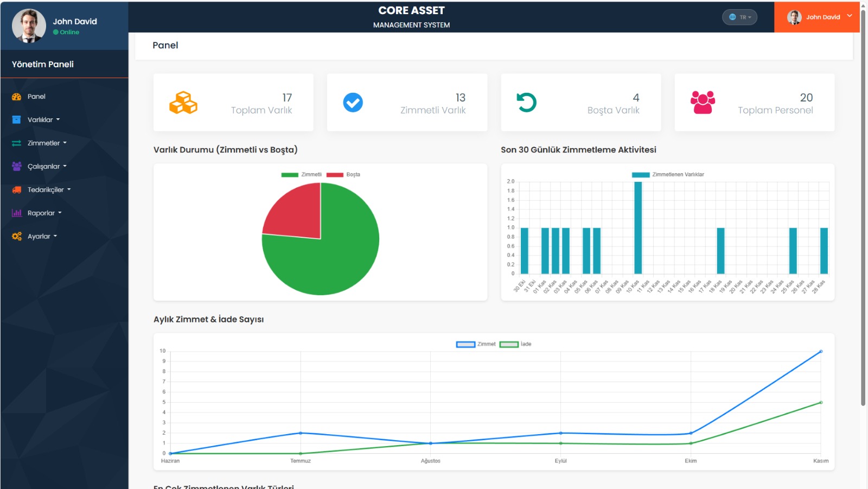
Task: Open the Raporlar menu item
Action: point(44,213)
